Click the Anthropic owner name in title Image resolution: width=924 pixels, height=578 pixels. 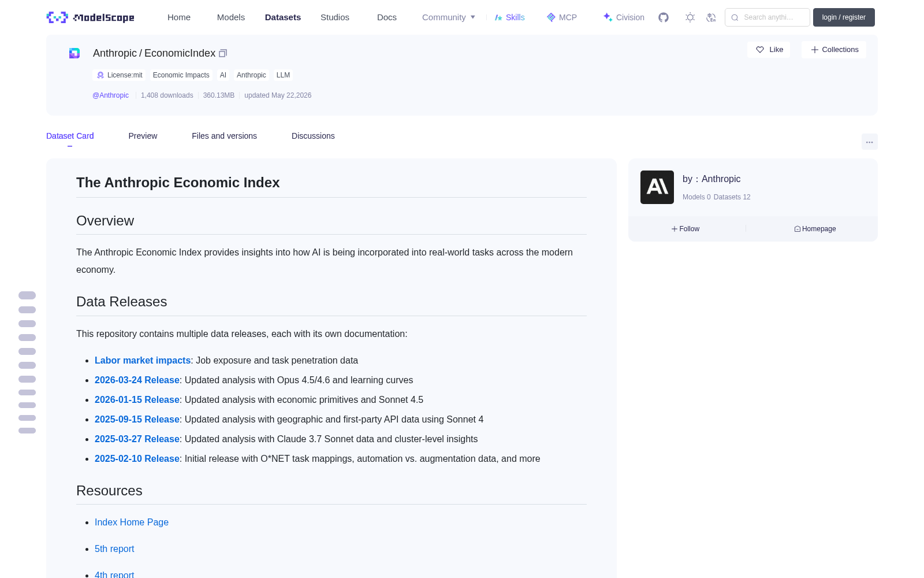115,53
